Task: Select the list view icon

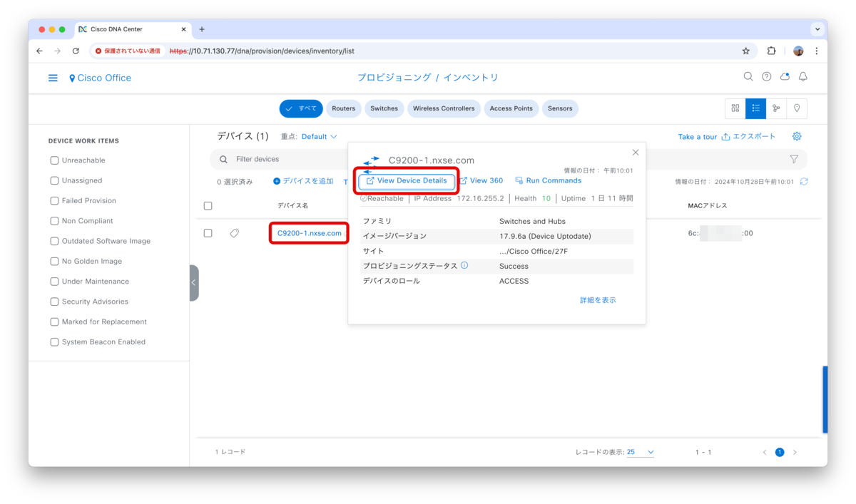Action: click(x=755, y=108)
